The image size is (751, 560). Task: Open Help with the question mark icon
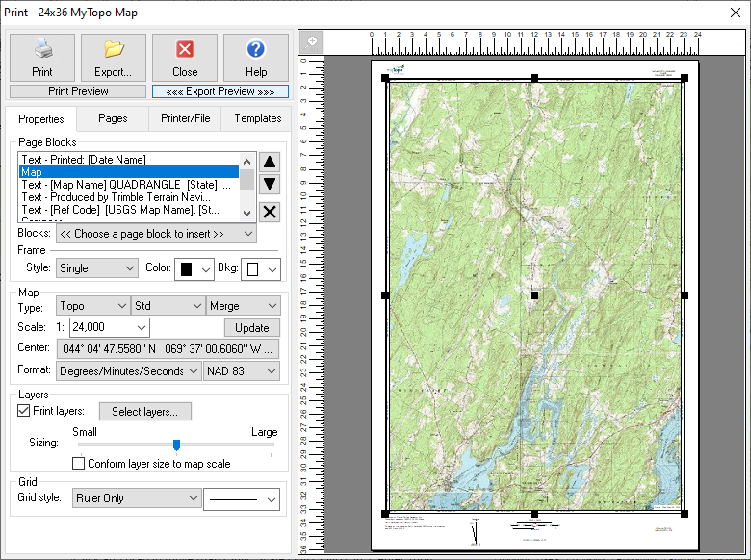point(256,58)
